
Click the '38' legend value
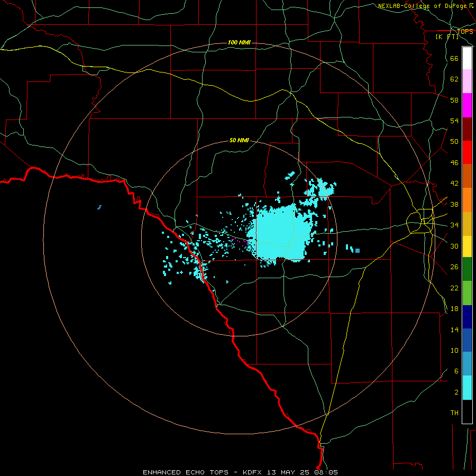pos(454,204)
